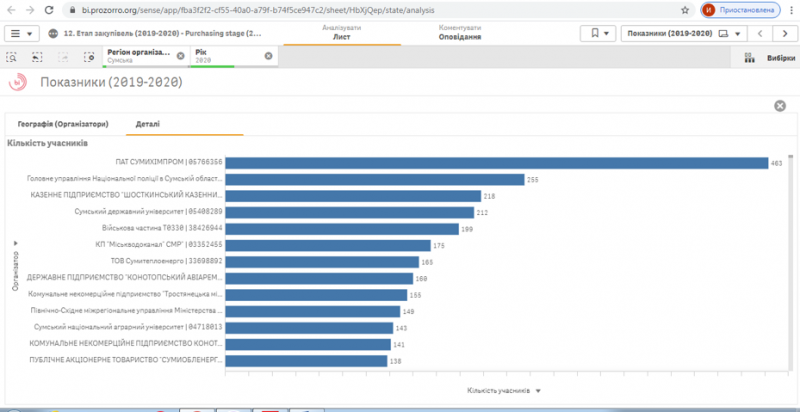Bookmark the current page with star icon
Image resolution: width=800 pixels, height=412 pixels.
pos(685,10)
